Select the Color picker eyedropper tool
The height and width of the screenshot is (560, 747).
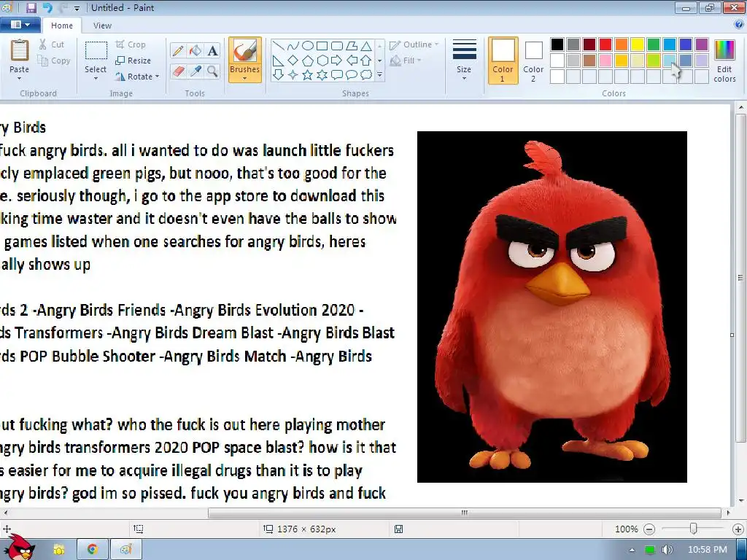pos(195,71)
